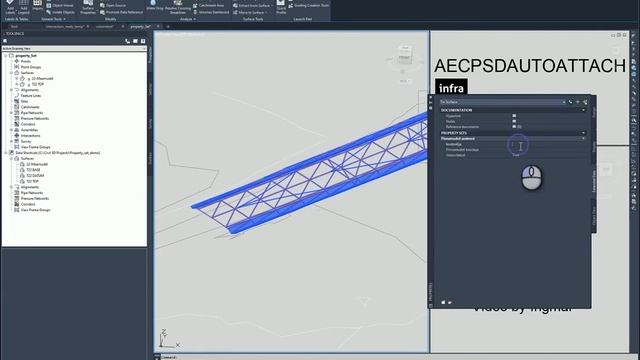Collapse the property_Set drawing tree node
Screen dimensions: 640x360
click(x=6, y=56)
